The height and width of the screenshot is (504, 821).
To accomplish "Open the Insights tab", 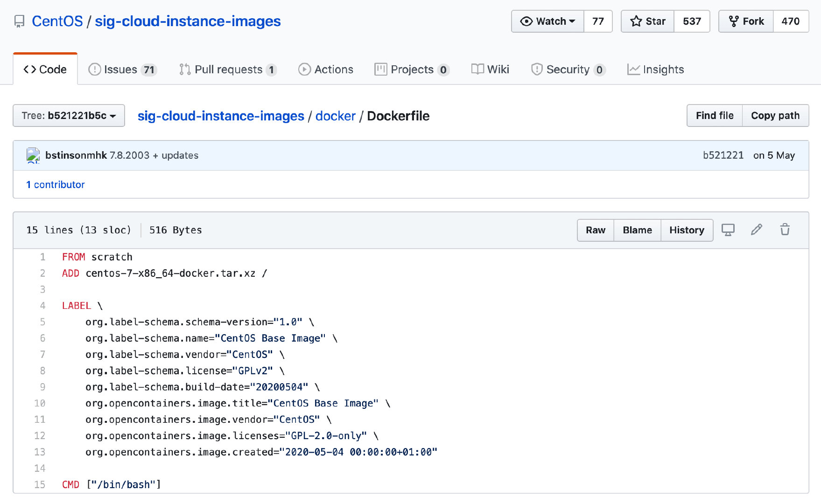I will point(655,70).
